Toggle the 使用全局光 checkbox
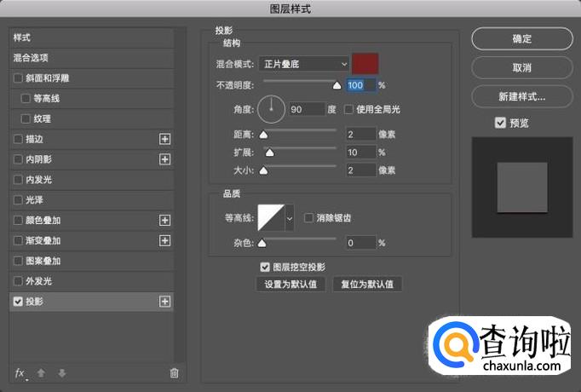This screenshot has width=581, height=392. pos(349,110)
